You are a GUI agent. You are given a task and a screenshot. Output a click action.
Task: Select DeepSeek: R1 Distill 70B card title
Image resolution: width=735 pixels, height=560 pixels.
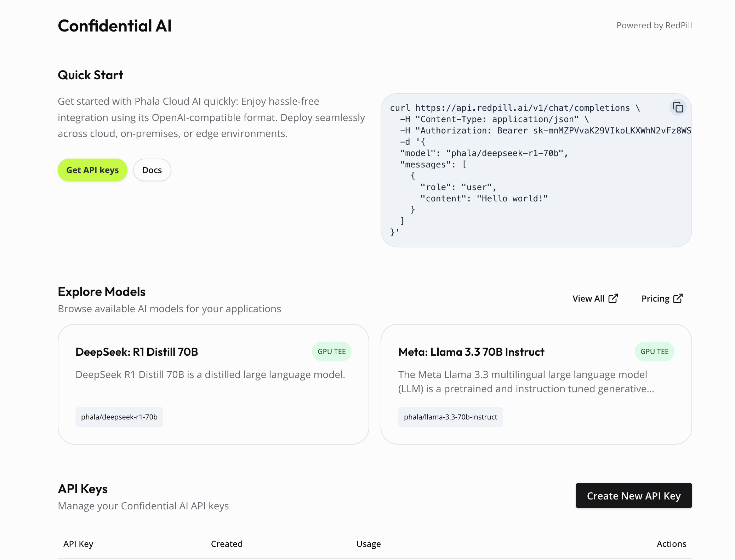click(x=137, y=352)
